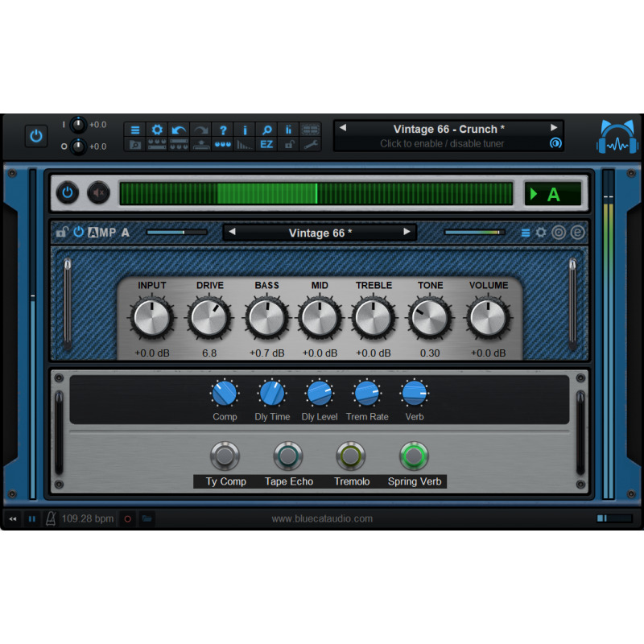The height and width of the screenshot is (644, 644).
Task: Open the zoom magnifier icon in the toolbar
Action: pyautogui.click(x=266, y=129)
